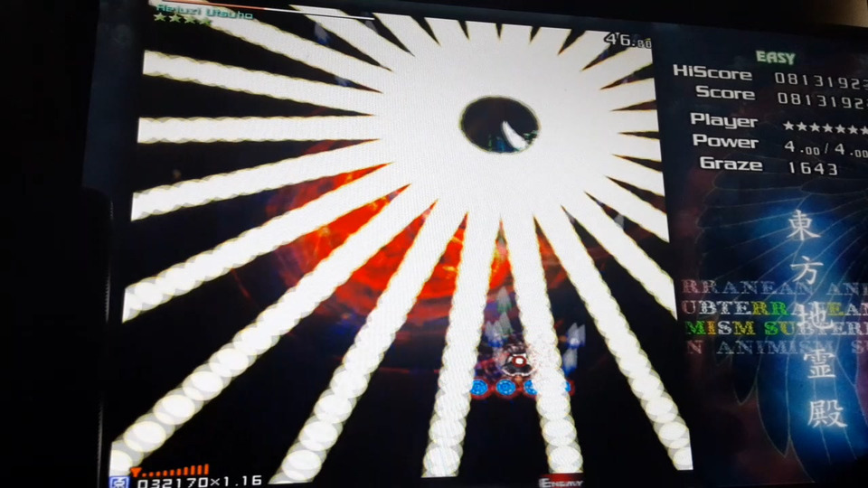Click the row of player life stars
The width and height of the screenshot is (868, 488).
coord(826,127)
